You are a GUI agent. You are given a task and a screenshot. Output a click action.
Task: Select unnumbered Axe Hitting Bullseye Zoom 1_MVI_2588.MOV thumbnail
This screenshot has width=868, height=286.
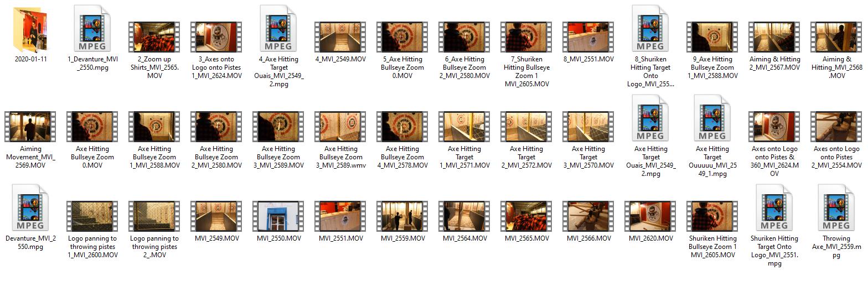(154, 127)
